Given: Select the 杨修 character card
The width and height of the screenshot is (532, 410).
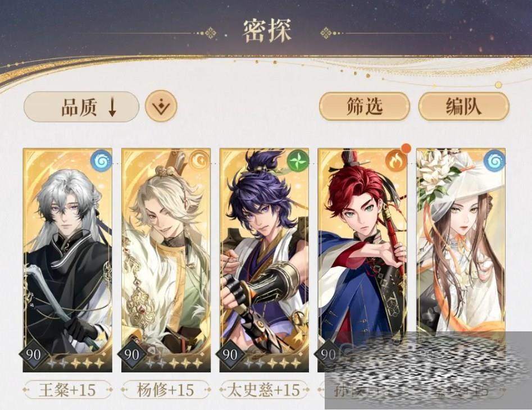Looking at the screenshot, I should coord(166,260).
